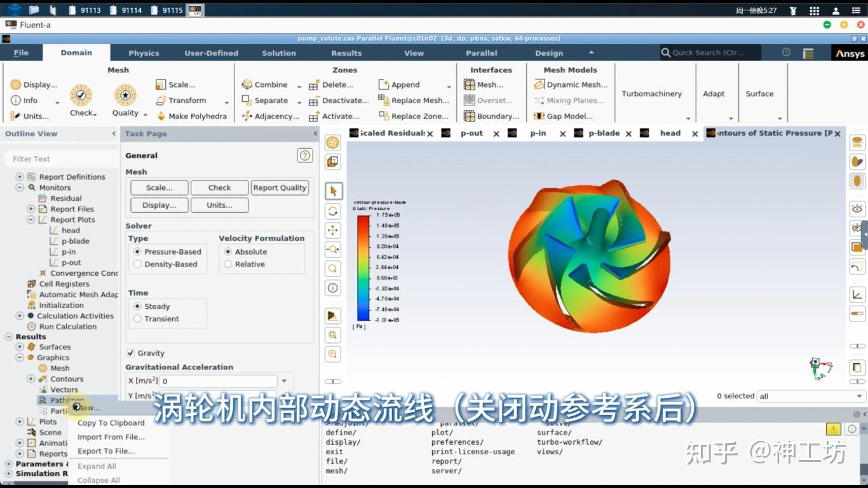Click the probe info tool
The image size is (868, 488).
click(x=333, y=288)
